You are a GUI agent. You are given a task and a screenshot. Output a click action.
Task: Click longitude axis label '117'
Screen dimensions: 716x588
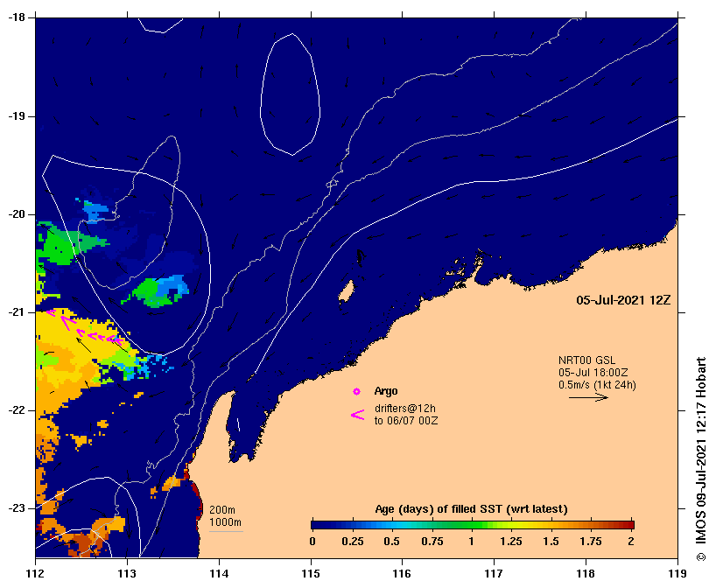click(494, 574)
